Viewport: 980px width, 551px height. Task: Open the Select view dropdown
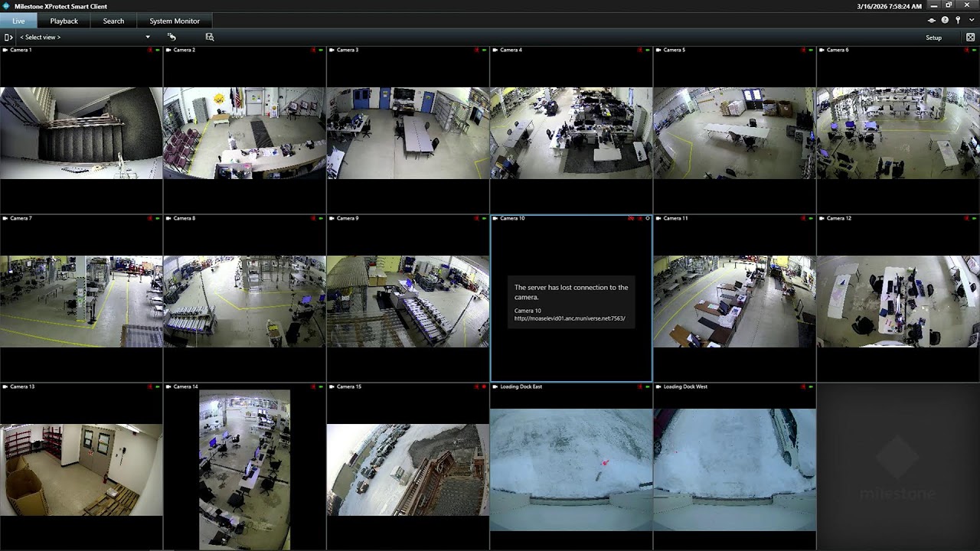pyautogui.click(x=84, y=37)
